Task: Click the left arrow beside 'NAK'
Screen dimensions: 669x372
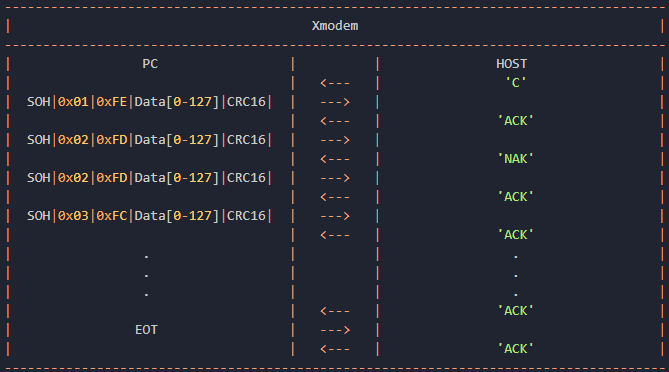Action: [x=335, y=159]
